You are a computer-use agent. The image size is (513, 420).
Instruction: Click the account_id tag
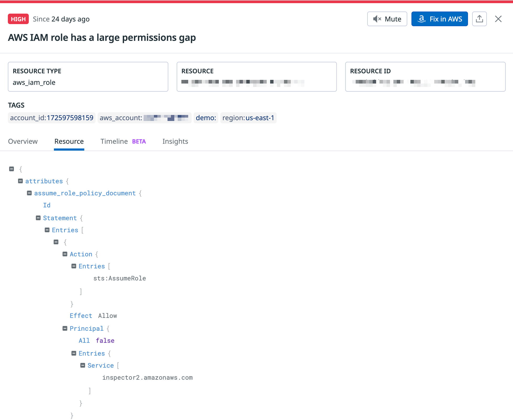pyautogui.click(x=52, y=118)
